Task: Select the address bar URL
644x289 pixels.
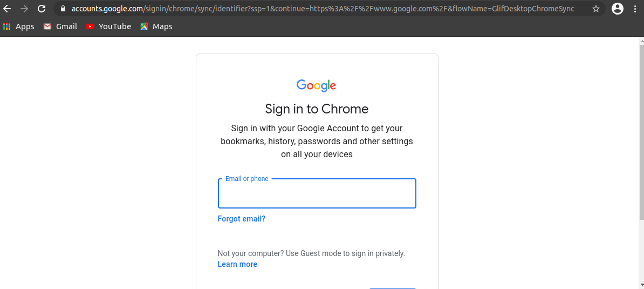Action: coord(323,9)
